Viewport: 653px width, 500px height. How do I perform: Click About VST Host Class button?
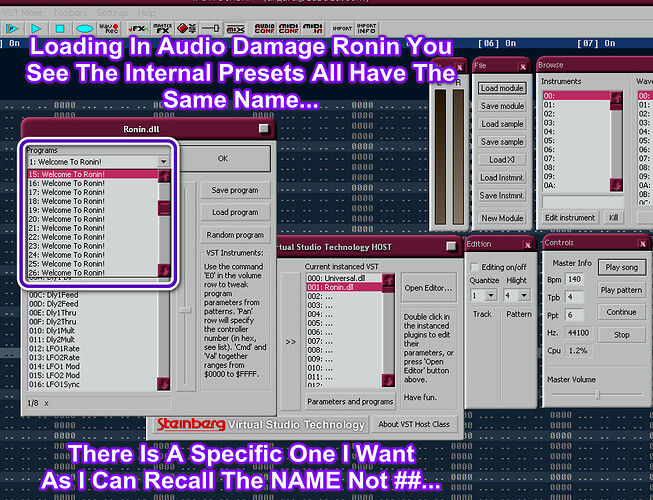click(x=414, y=424)
